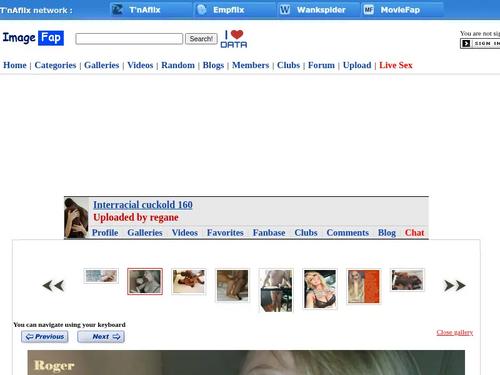Open the Empflix network tab

[x=235, y=10]
